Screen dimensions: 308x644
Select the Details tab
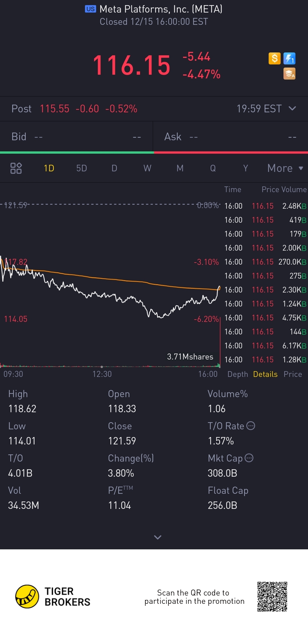pos(265,374)
